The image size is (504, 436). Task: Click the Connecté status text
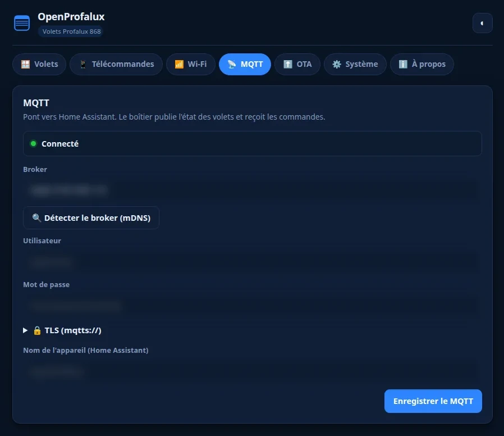point(60,144)
